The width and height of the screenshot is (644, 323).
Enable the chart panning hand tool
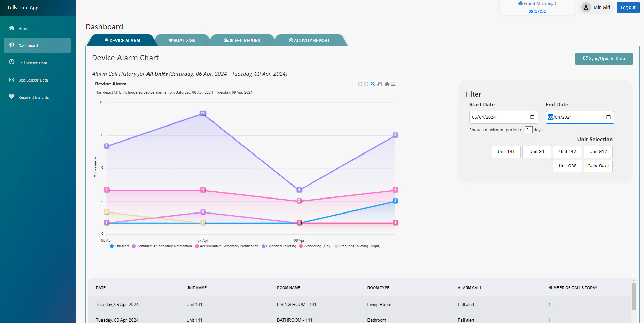click(380, 84)
